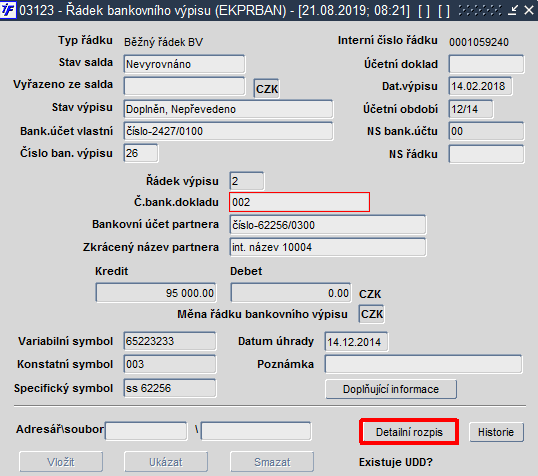
Task: Click the Smazat button
Action: [272, 462]
